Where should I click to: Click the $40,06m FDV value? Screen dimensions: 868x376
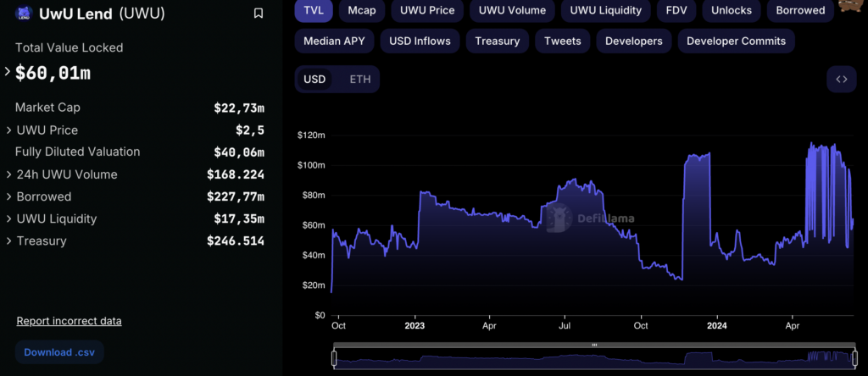(239, 152)
